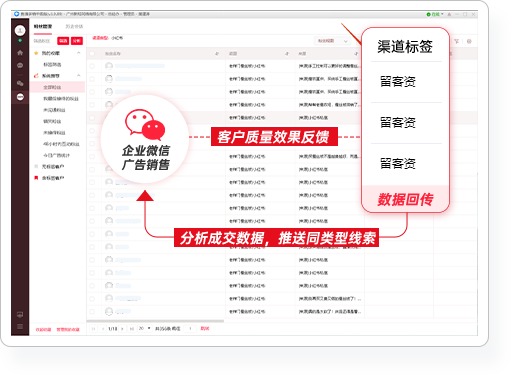The image size is (511, 375).
Task: Open the table settings gear icon beside the funnel
Action: point(469,41)
